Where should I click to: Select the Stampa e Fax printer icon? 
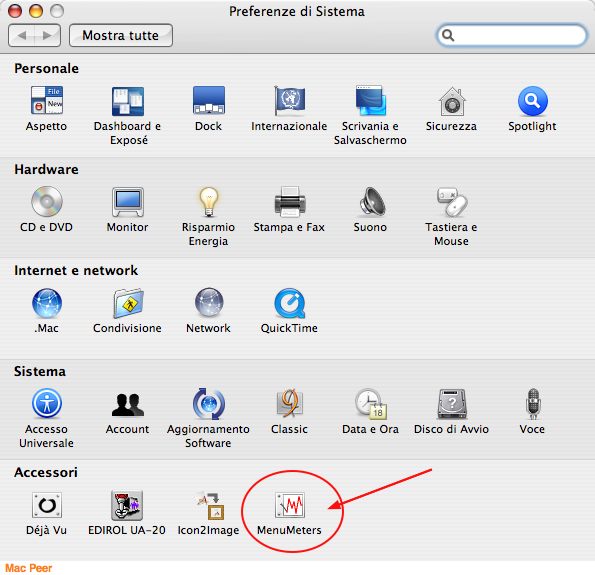290,202
